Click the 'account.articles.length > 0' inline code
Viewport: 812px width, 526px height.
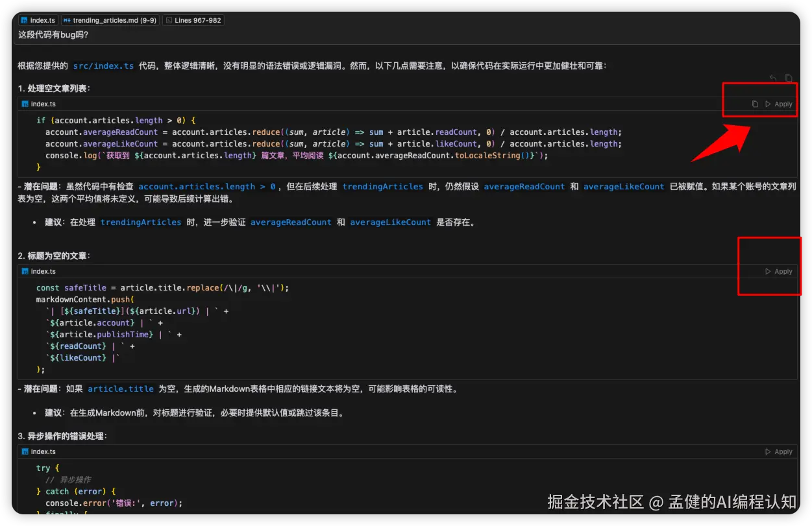pyautogui.click(x=208, y=187)
